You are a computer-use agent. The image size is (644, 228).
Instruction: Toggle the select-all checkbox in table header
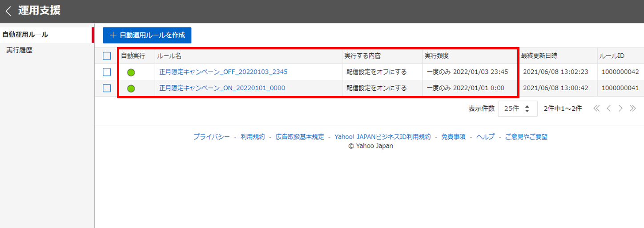[107, 56]
